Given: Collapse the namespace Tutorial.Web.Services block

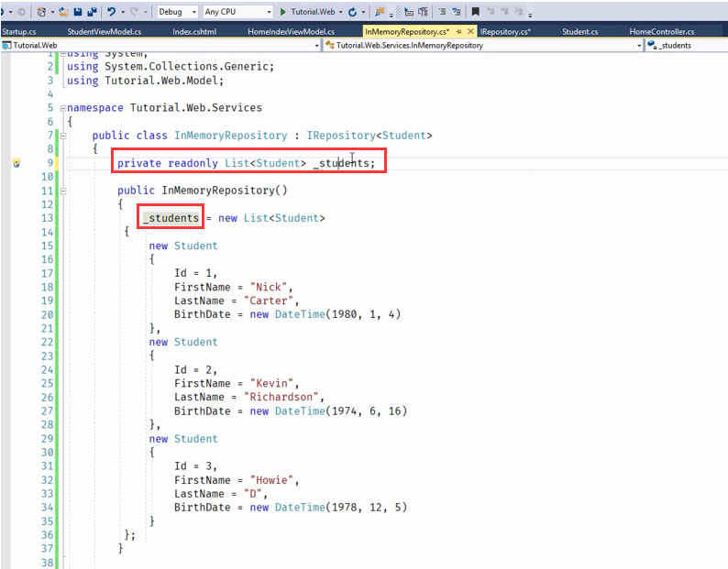Looking at the screenshot, I should coord(61,108).
